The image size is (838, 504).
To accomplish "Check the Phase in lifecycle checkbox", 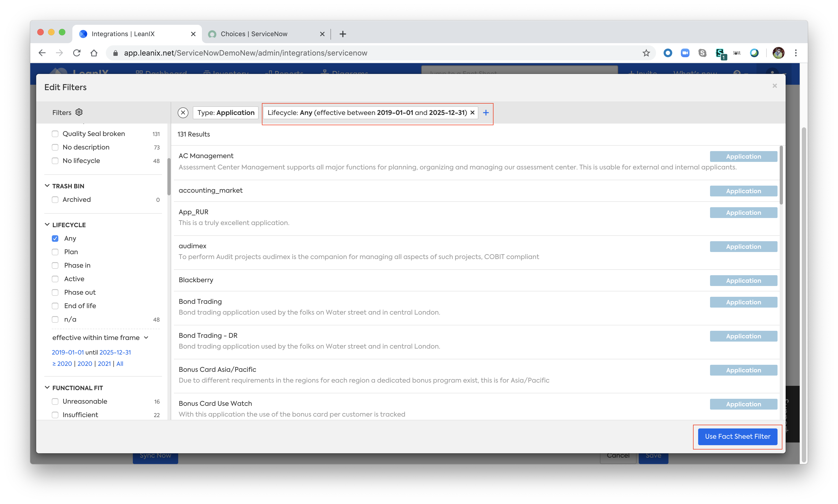I will pos(55,265).
